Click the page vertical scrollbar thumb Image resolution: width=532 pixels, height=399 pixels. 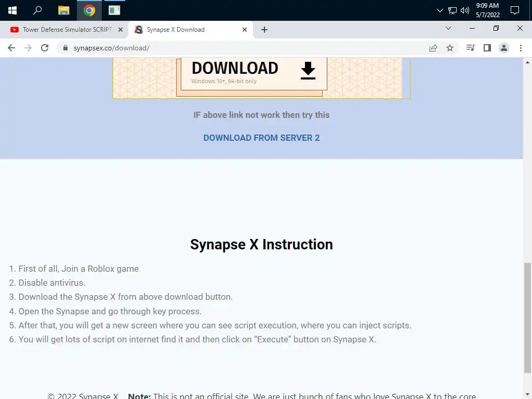[x=527, y=318]
